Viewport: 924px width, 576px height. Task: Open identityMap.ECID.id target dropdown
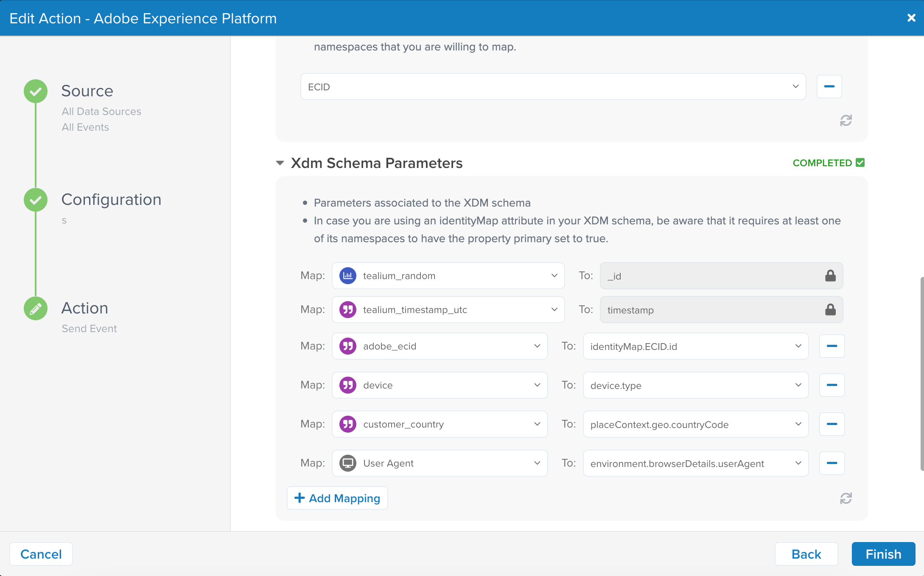(x=695, y=346)
